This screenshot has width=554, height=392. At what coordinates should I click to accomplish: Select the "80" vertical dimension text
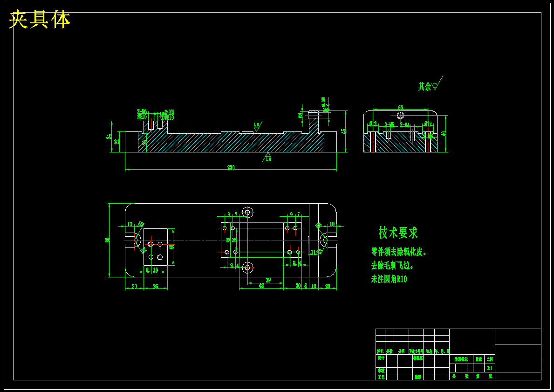[x=108, y=240]
